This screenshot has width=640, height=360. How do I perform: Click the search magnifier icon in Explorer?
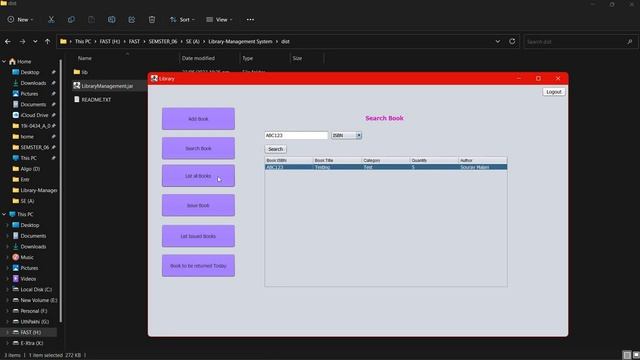pos(629,42)
